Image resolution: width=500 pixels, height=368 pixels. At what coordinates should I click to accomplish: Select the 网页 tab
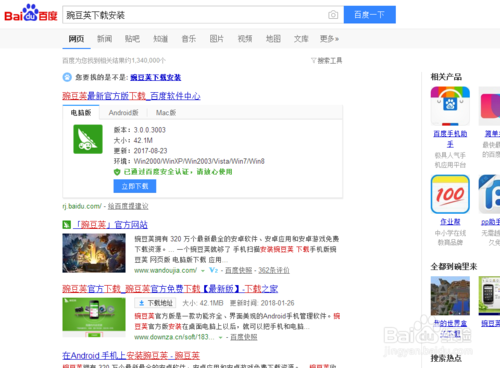[76, 39]
